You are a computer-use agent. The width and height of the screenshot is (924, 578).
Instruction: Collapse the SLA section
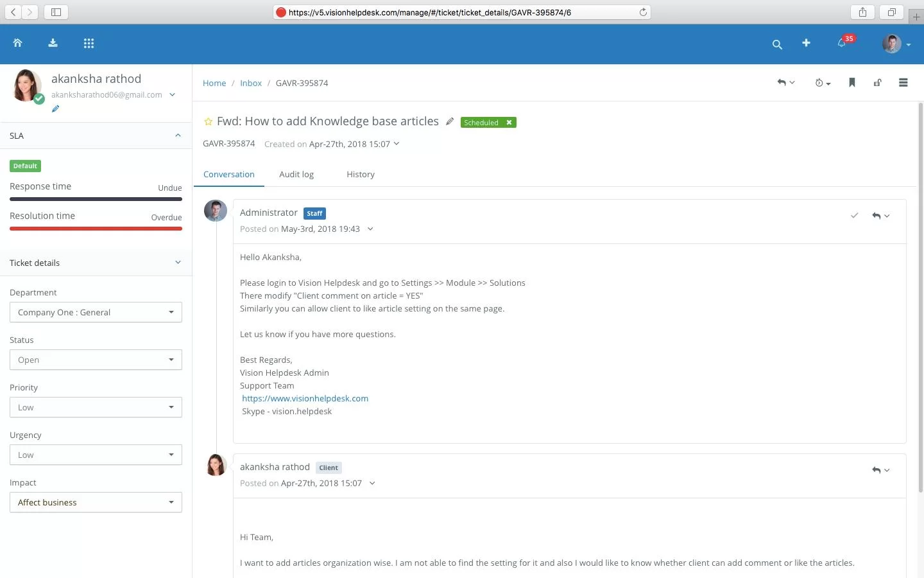point(178,136)
